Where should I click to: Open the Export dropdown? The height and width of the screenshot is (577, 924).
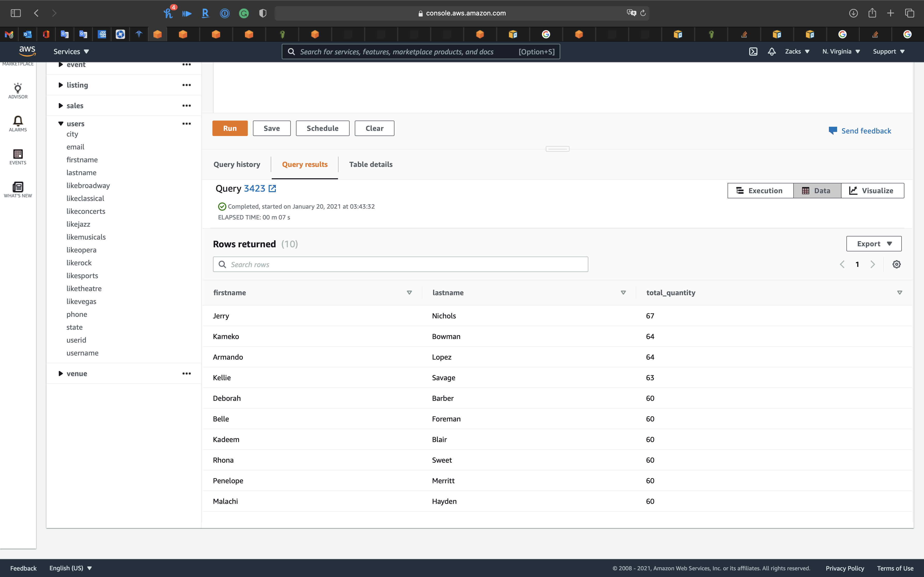(874, 244)
